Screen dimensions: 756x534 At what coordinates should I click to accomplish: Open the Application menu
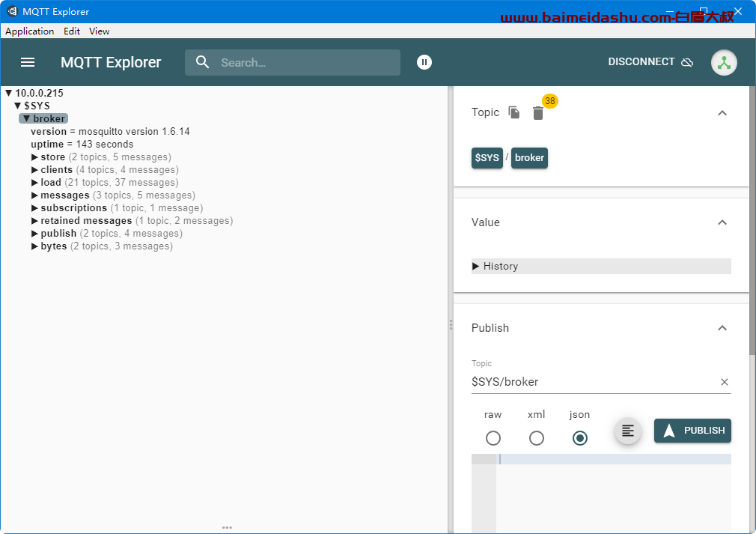tap(30, 31)
